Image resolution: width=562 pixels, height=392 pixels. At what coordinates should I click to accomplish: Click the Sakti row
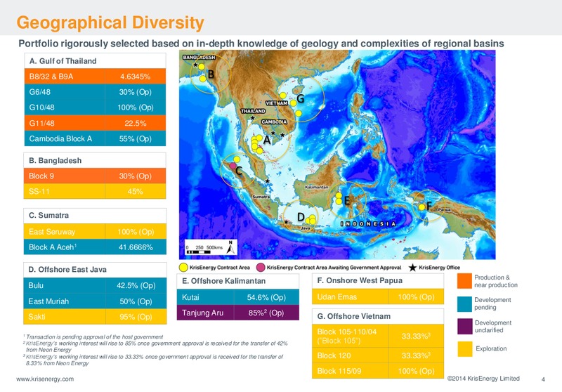[95, 316]
